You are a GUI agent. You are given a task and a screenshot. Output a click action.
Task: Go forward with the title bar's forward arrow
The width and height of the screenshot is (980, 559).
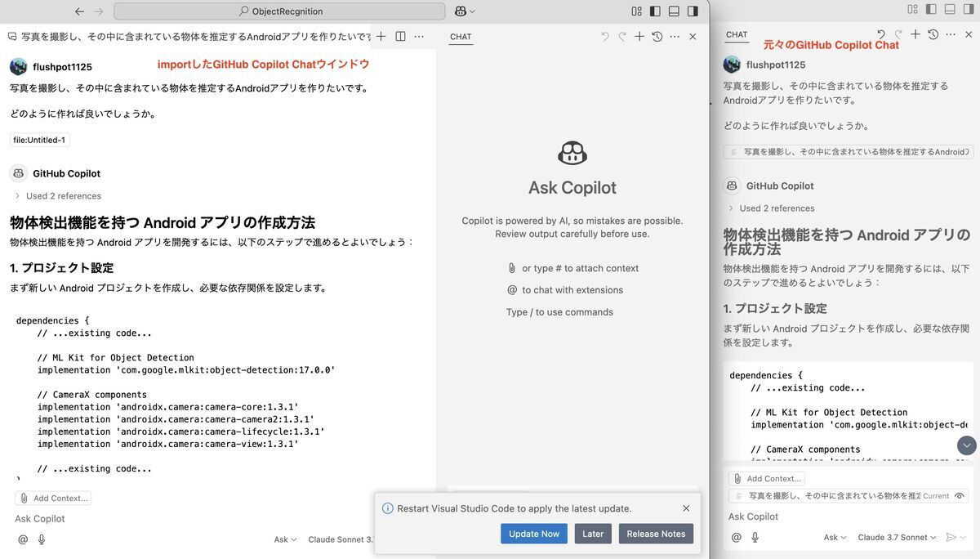coord(99,11)
